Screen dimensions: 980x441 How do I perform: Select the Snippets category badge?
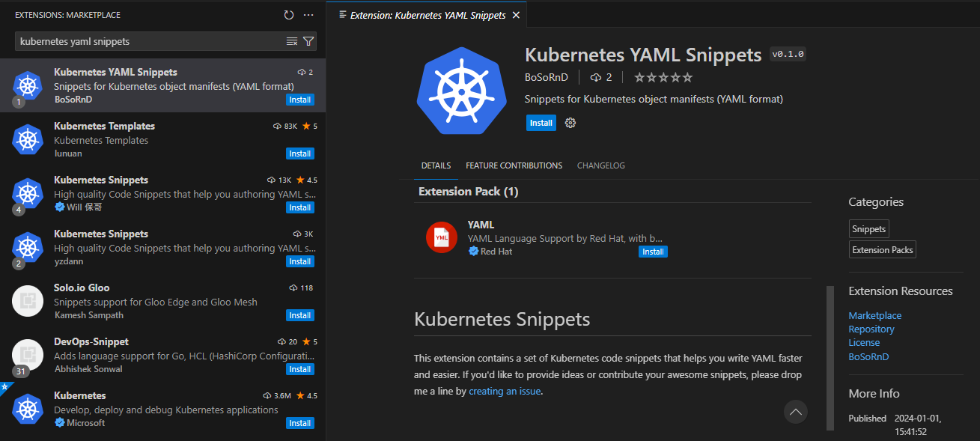(868, 228)
